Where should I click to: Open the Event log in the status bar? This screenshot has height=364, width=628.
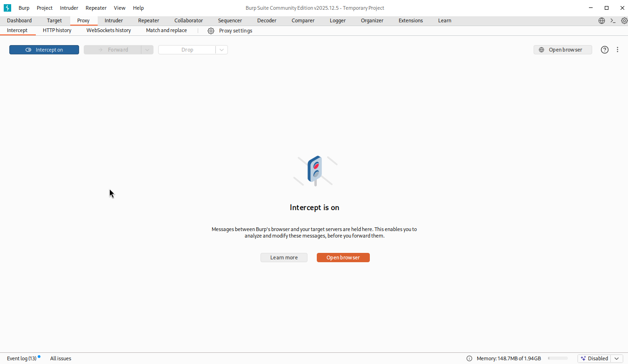click(x=21, y=358)
